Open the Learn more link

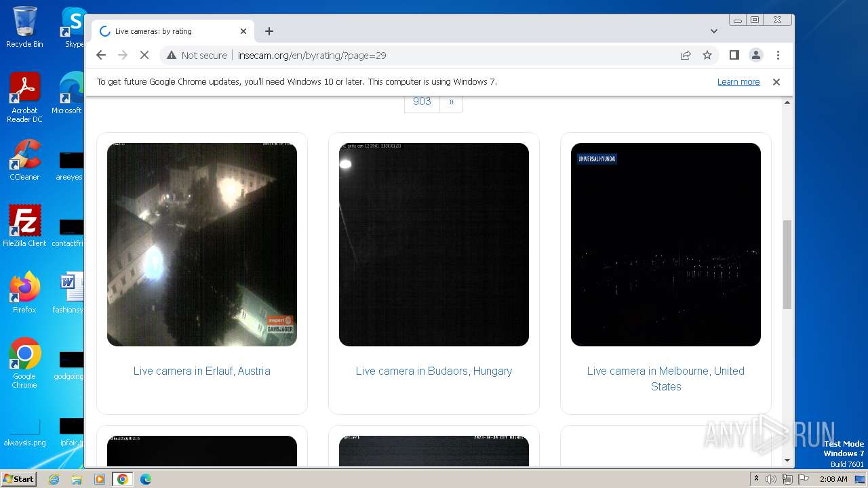tap(738, 81)
